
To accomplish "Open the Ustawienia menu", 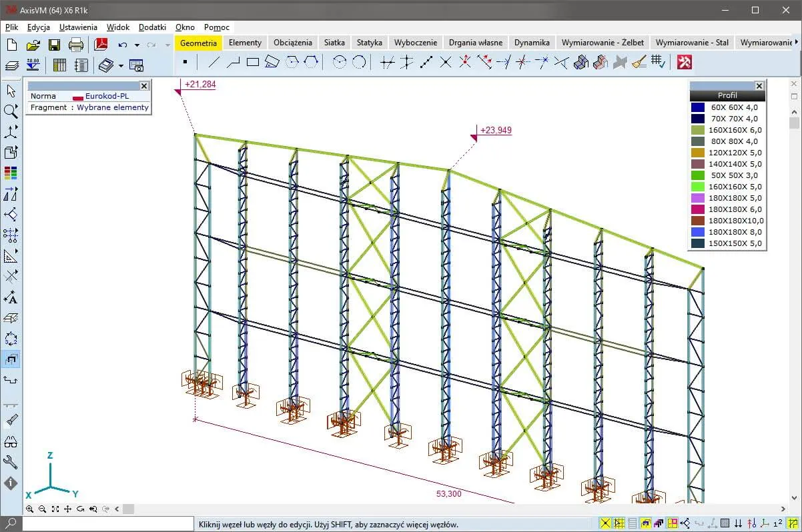I will [78, 27].
